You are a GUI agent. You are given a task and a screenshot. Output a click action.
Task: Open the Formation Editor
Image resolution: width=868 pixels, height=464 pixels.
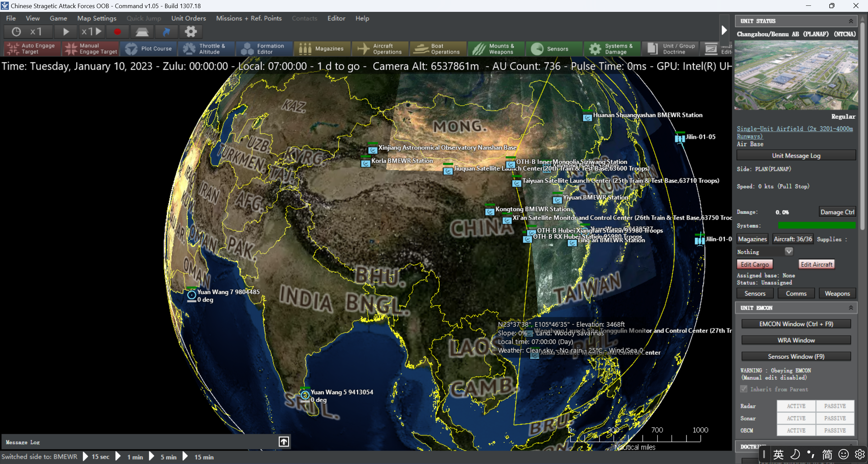click(264, 49)
